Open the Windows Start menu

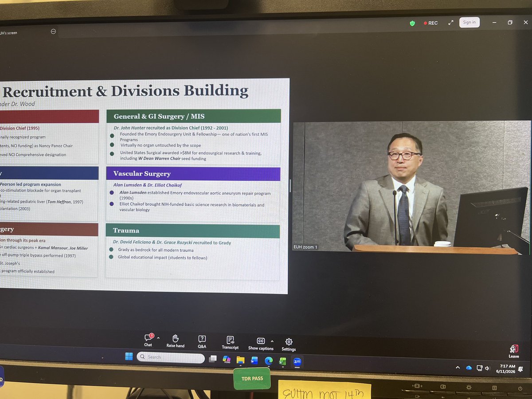(x=129, y=356)
